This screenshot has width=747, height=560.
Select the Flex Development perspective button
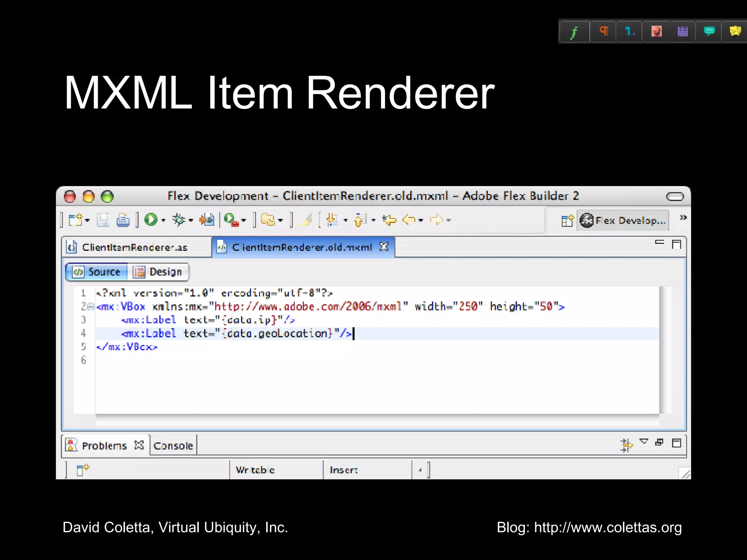[x=623, y=220]
